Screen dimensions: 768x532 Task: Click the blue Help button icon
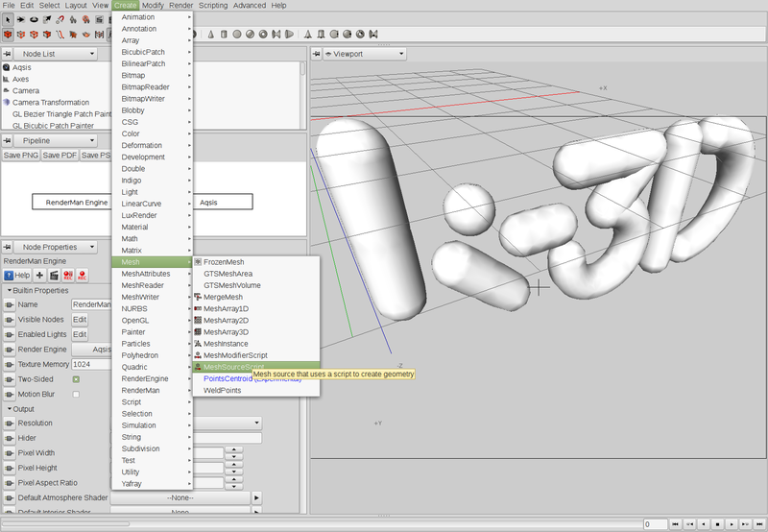18,275
